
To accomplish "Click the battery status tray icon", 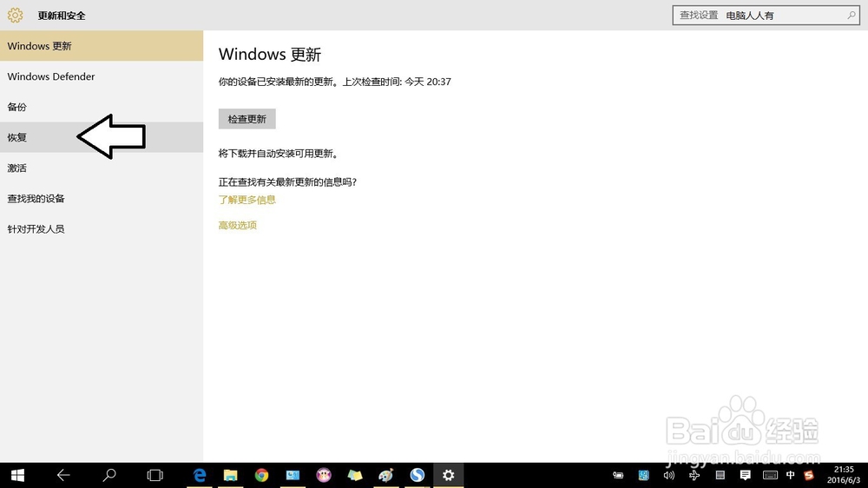I will point(618,475).
